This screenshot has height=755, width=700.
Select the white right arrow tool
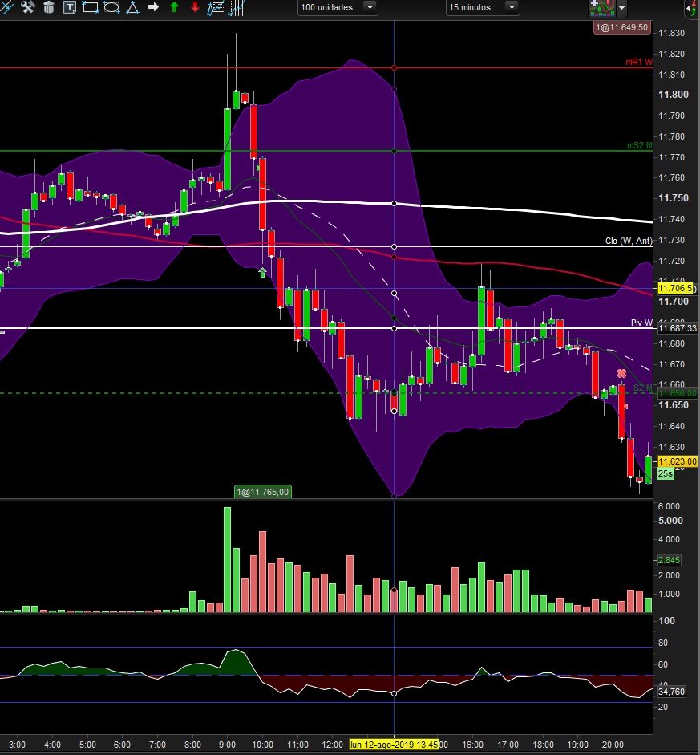[x=153, y=7]
